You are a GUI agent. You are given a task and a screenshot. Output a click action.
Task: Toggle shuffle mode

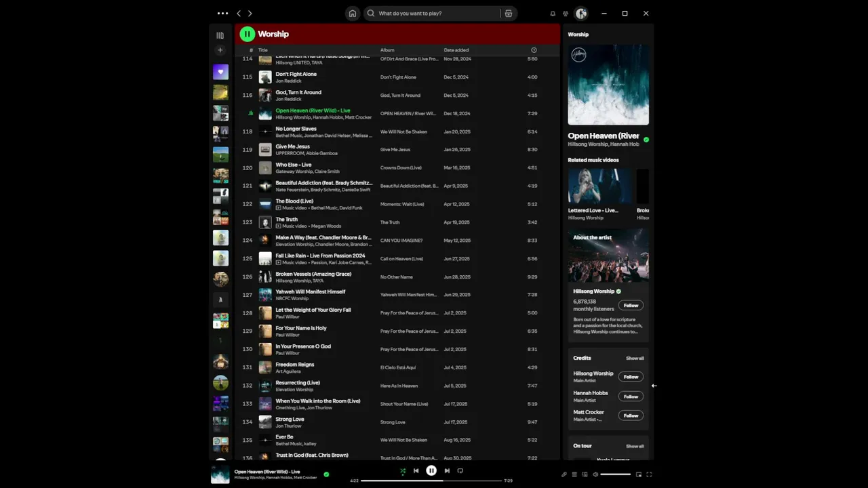pos(403,470)
